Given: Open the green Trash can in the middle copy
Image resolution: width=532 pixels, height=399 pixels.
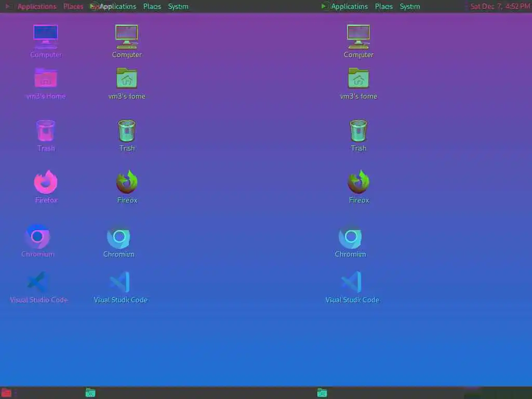Looking at the screenshot, I should [x=127, y=130].
